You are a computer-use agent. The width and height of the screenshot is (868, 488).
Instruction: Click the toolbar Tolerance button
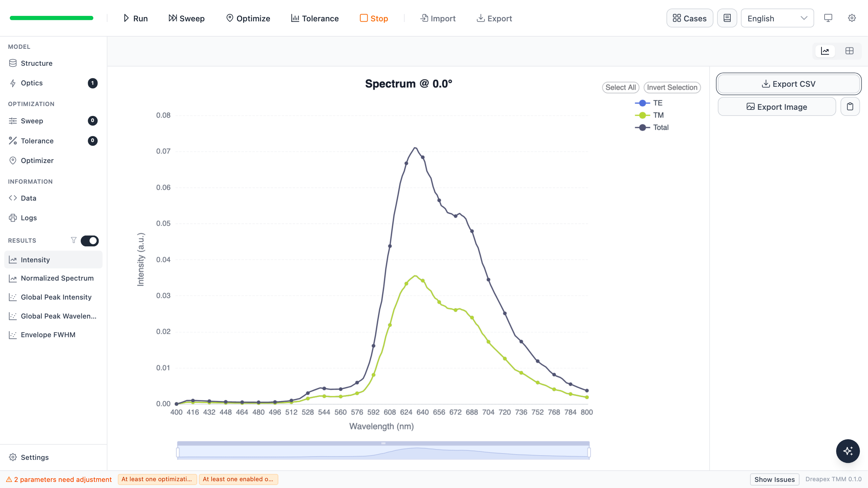pyautogui.click(x=315, y=18)
